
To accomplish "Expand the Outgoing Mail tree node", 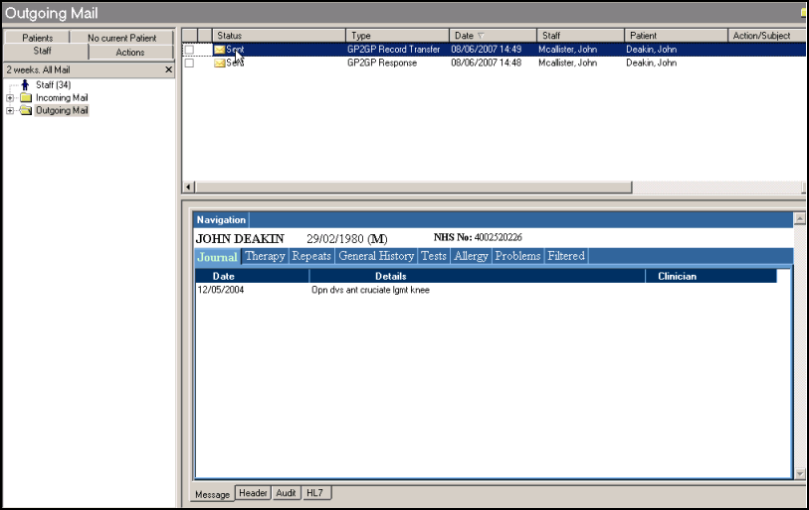I will [x=10, y=111].
